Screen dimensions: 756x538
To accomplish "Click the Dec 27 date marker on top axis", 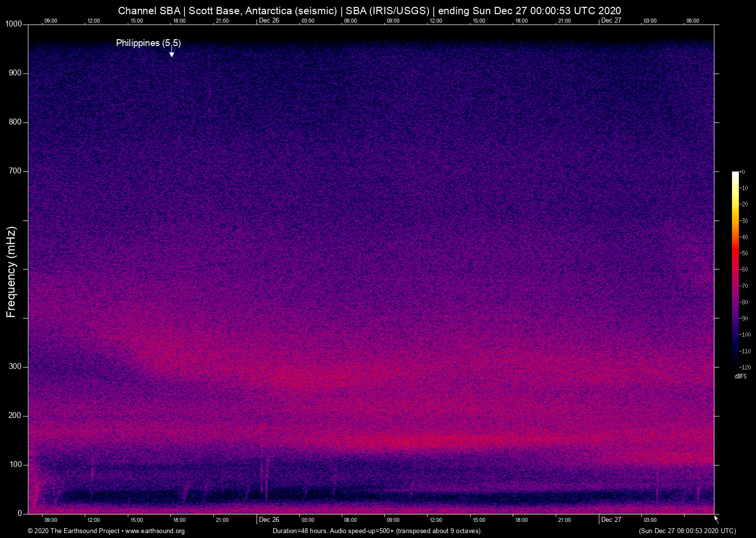I will point(611,21).
